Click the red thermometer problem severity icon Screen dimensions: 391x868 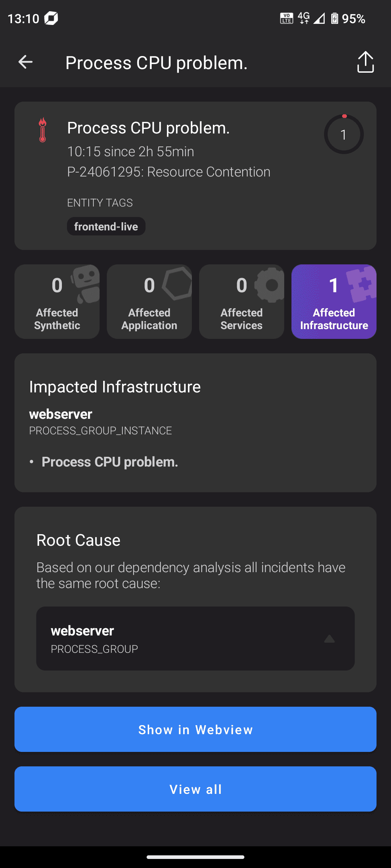(42, 130)
